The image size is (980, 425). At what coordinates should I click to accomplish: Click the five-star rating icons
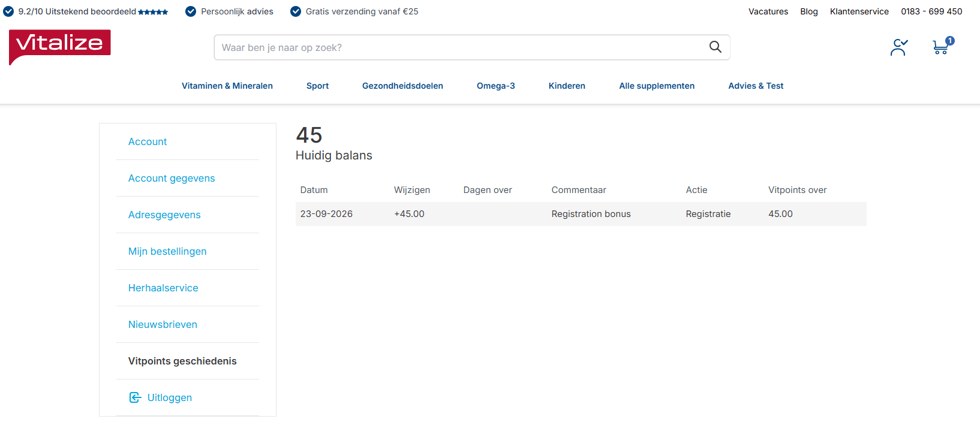click(153, 12)
